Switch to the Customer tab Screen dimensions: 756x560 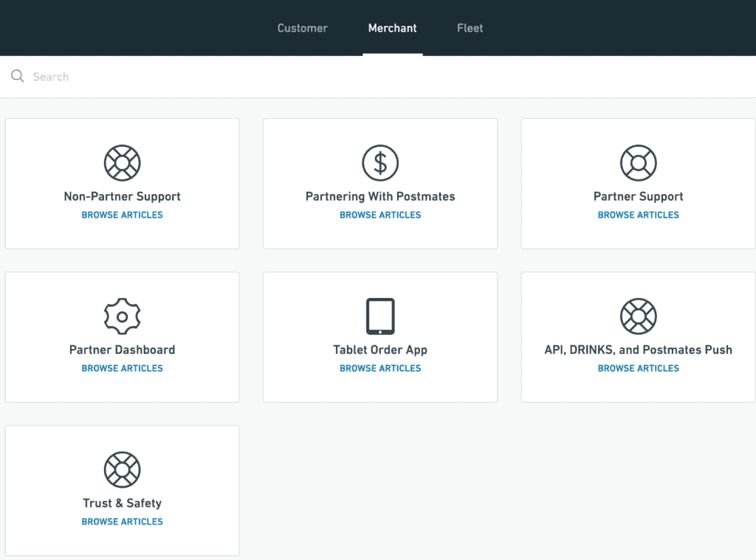pyautogui.click(x=302, y=28)
